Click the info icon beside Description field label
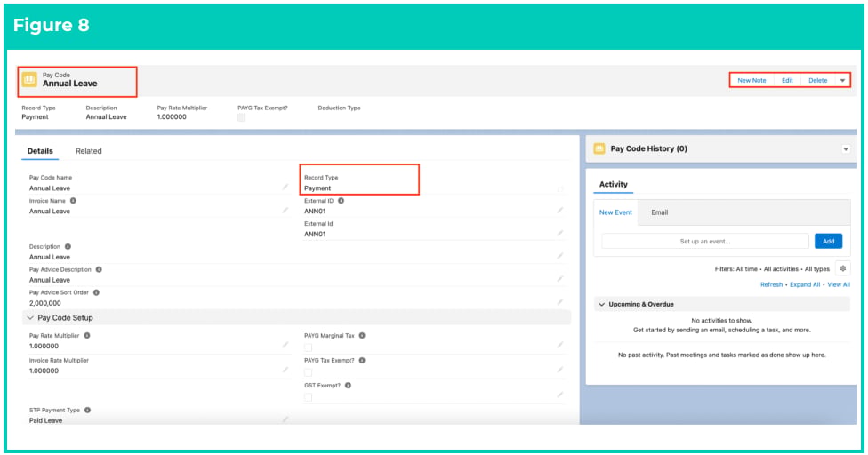Image resolution: width=868 pixels, height=455 pixels. pos(68,246)
